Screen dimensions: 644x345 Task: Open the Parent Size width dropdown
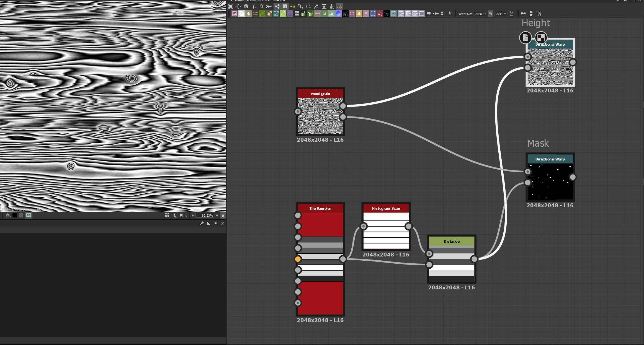(x=480, y=14)
